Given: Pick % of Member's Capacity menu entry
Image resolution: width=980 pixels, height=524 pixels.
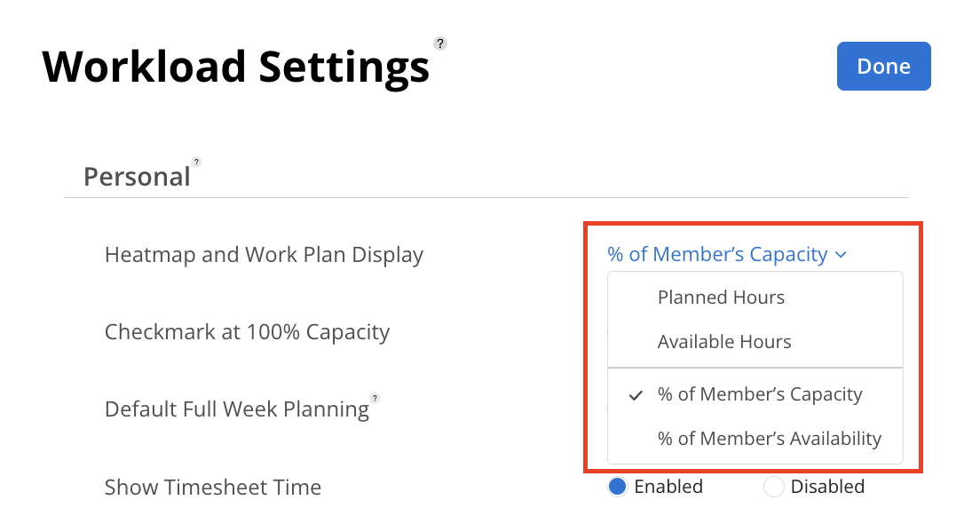Looking at the screenshot, I should point(760,394).
